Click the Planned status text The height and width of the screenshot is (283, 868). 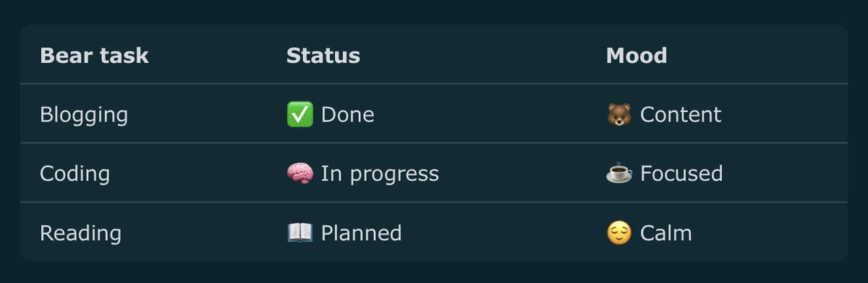click(362, 233)
